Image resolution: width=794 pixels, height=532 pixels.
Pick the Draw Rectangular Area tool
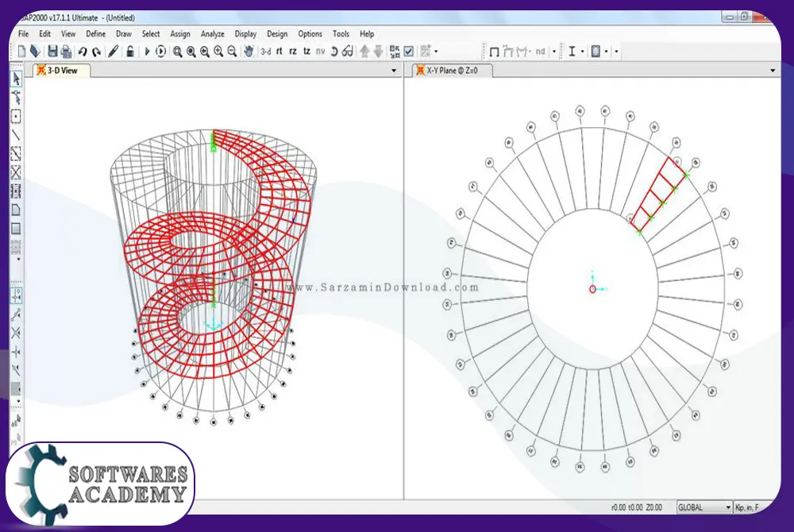(16, 229)
